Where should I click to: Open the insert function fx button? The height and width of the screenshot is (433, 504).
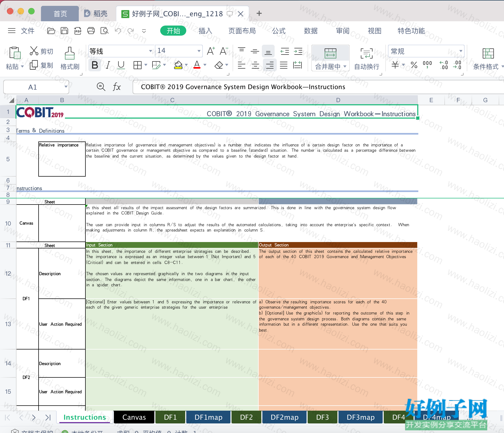click(117, 87)
